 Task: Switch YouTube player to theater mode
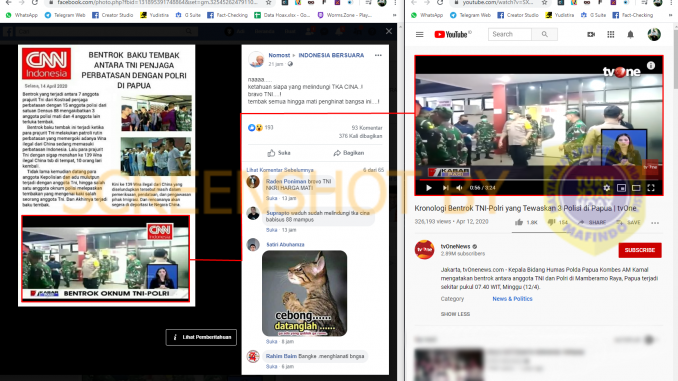tap(636, 188)
